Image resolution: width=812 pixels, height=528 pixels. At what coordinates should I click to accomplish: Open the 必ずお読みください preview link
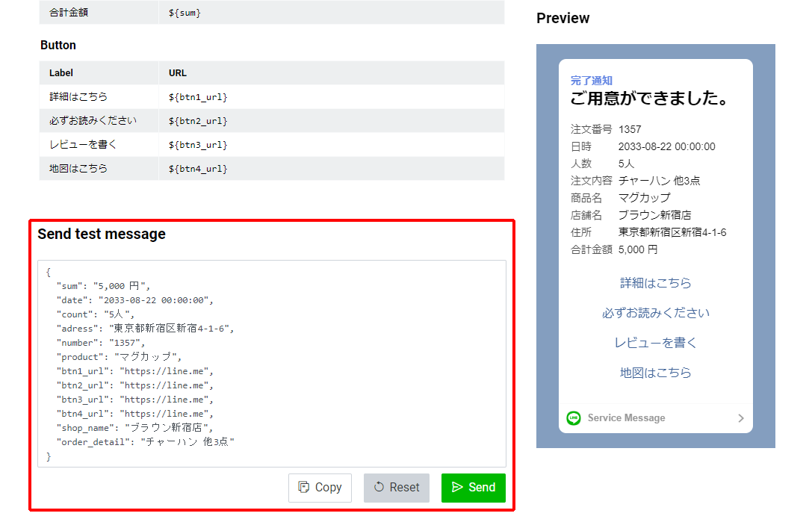coord(655,313)
